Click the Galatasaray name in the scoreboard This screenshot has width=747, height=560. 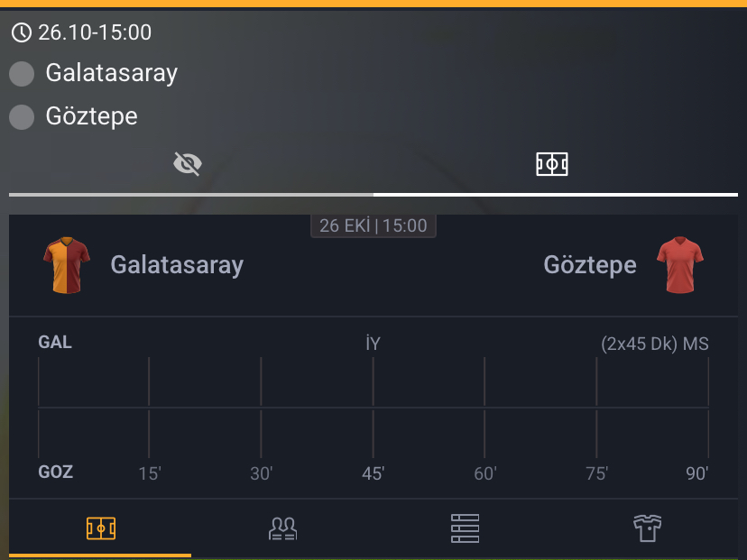coord(177,265)
